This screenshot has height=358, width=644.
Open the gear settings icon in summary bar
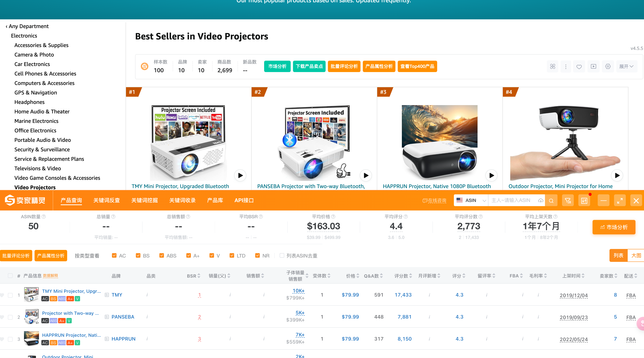click(608, 66)
